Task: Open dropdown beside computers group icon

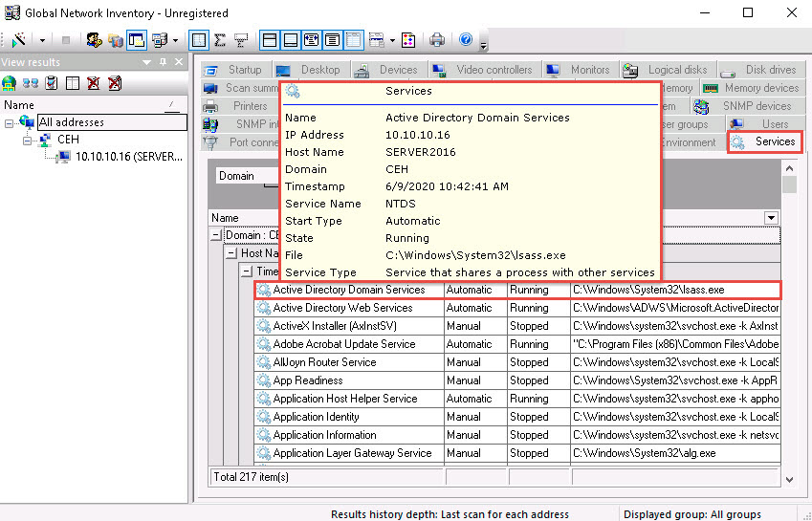Action: click(176, 40)
